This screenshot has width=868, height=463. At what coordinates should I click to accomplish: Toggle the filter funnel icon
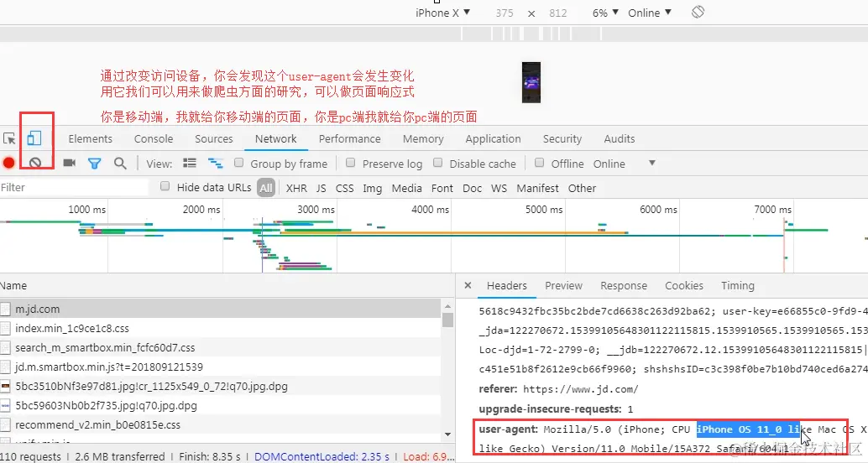click(x=95, y=164)
